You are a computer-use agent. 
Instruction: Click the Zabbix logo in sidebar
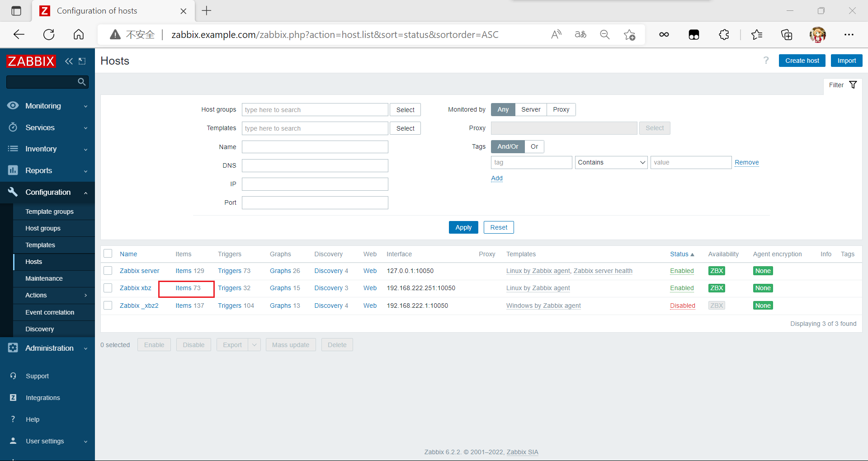pos(31,61)
